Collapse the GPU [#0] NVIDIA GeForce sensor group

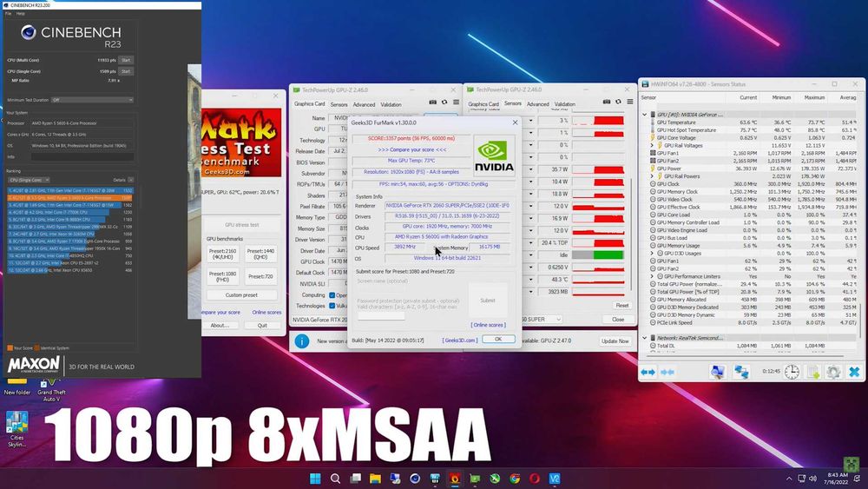pyautogui.click(x=645, y=115)
